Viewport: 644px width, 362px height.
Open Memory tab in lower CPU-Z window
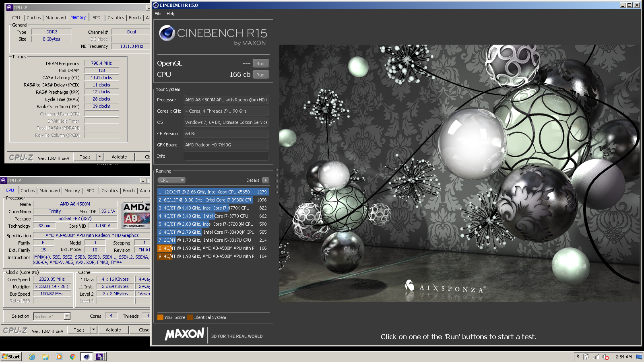[x=72, y=191]
